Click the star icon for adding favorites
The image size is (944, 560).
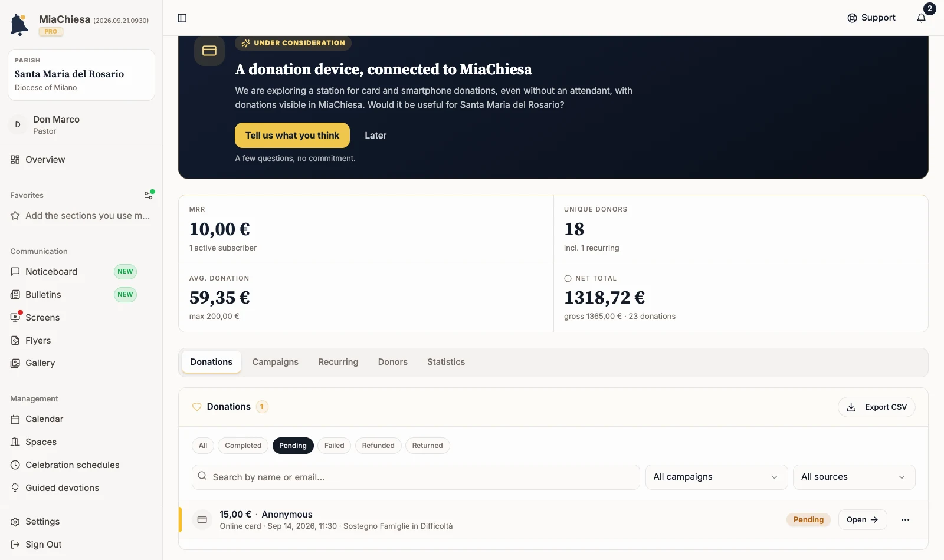(x=15, y=216)
